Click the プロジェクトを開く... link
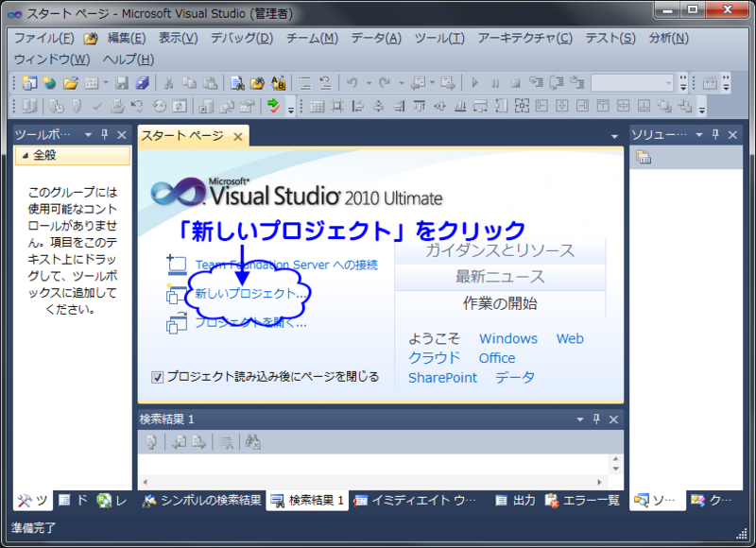This screenshot has height=548, width=756. (250, 322)
